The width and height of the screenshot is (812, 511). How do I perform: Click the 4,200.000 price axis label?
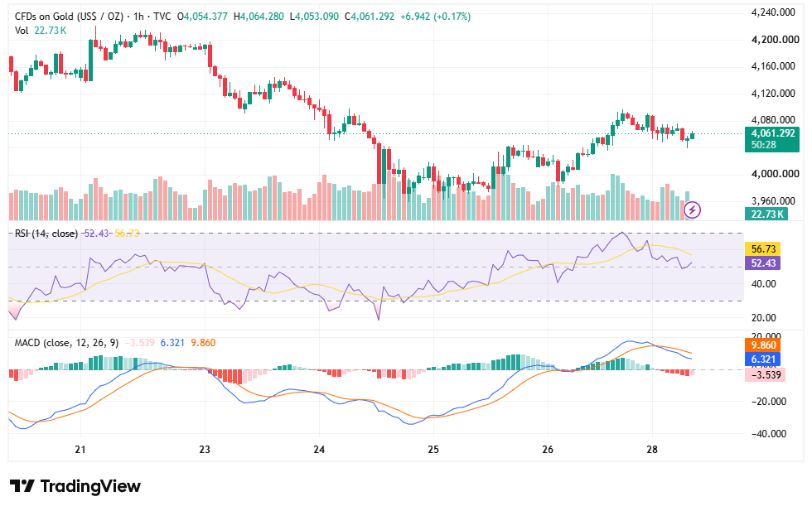pyautogui.click(x=776, y=40)
